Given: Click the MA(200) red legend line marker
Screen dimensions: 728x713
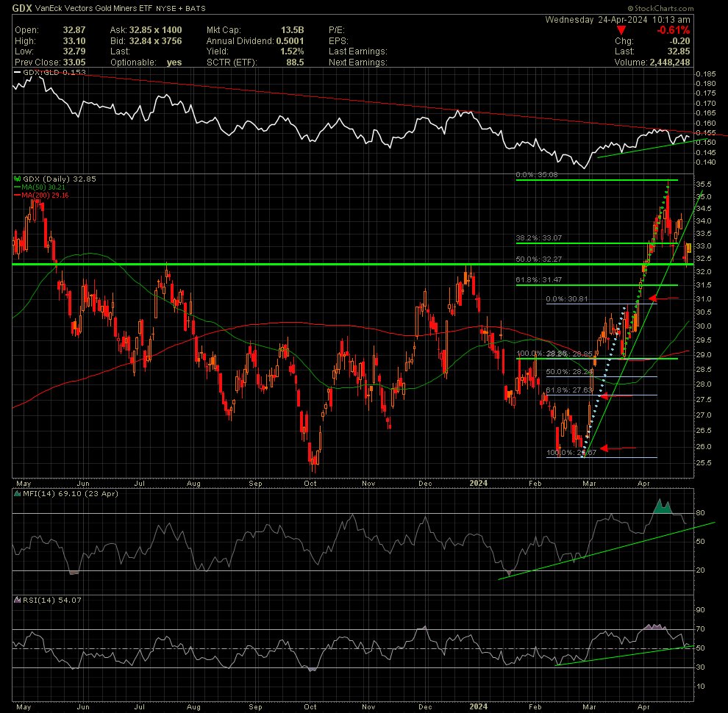Looking at the screenshot, I should tap(18, 195).
